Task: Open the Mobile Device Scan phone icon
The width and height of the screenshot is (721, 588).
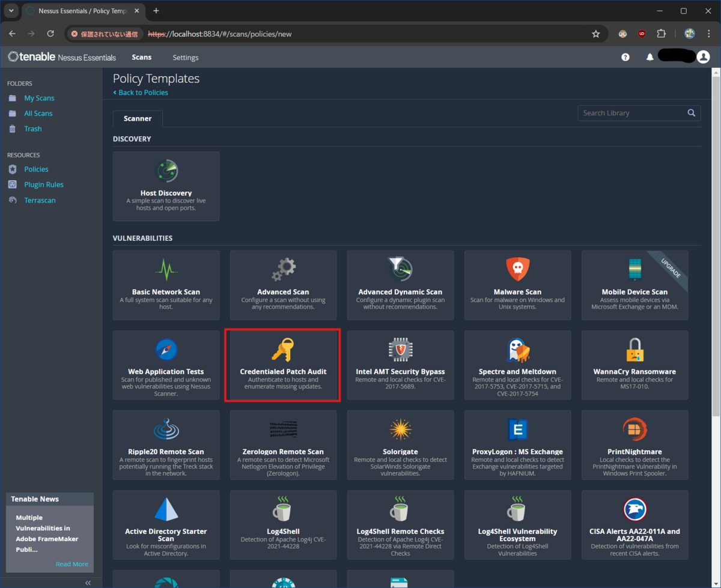Action: point(634,270)
